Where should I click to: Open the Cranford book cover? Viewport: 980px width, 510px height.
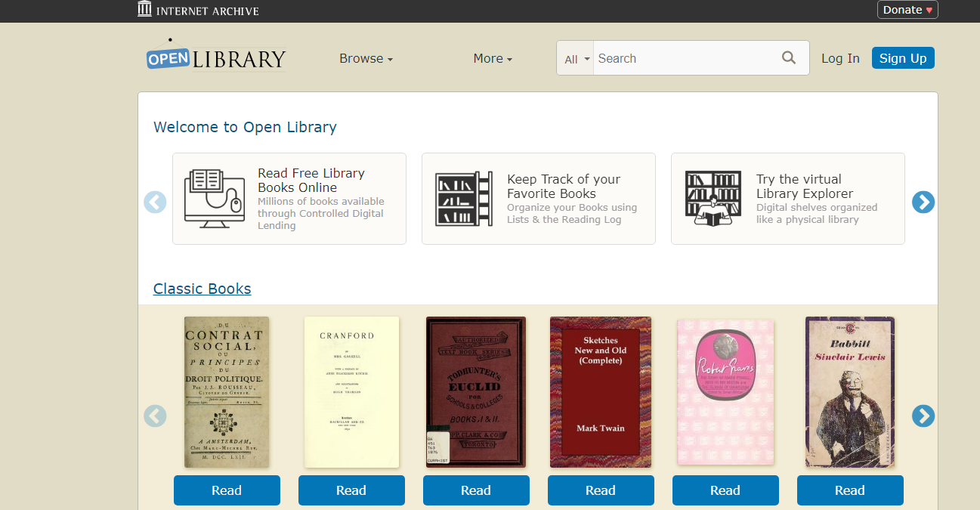click(351, 392)
